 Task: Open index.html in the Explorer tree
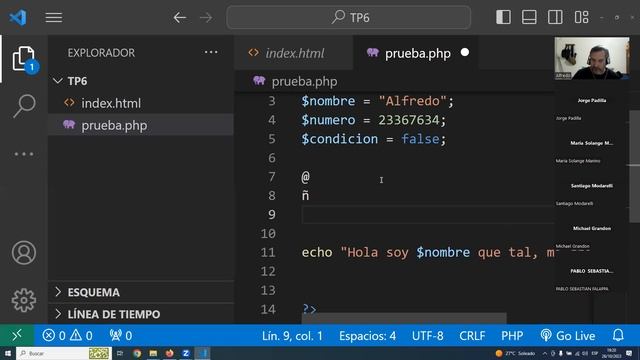coord(111,103)
